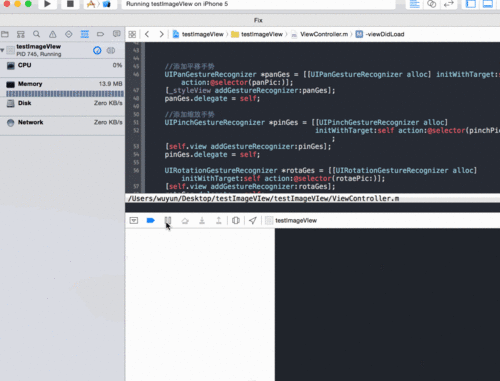500x381 pixels.
Task: Open the symbol navigator
Action: pos(21,34)
